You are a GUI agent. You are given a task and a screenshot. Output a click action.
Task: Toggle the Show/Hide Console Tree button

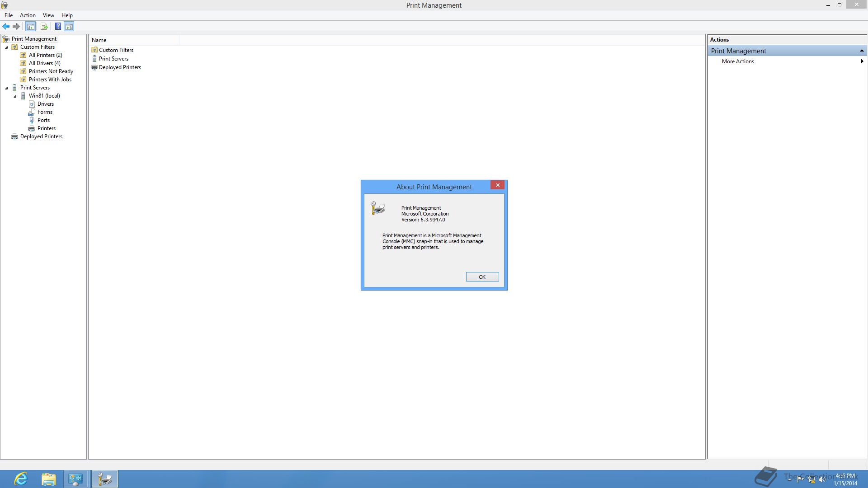pos(31,27)
